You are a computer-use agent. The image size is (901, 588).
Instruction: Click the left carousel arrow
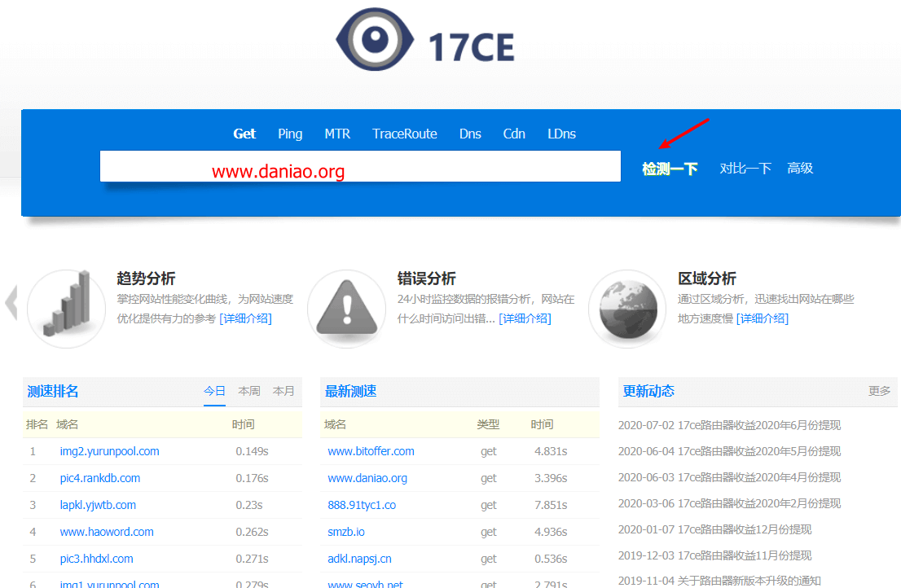[11, 302]
